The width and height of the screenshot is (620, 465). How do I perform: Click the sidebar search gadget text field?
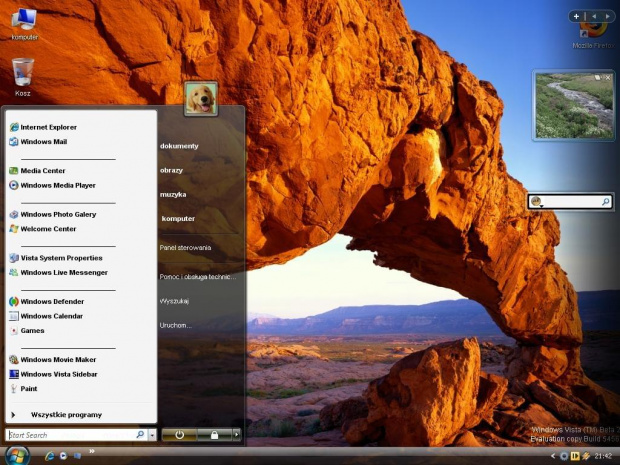point(572,202)
